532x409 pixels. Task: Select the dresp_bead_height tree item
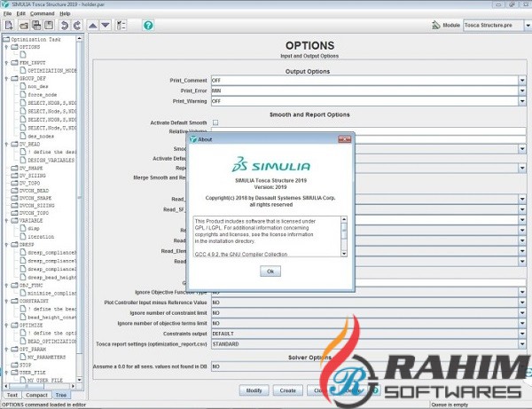point(52,278)
